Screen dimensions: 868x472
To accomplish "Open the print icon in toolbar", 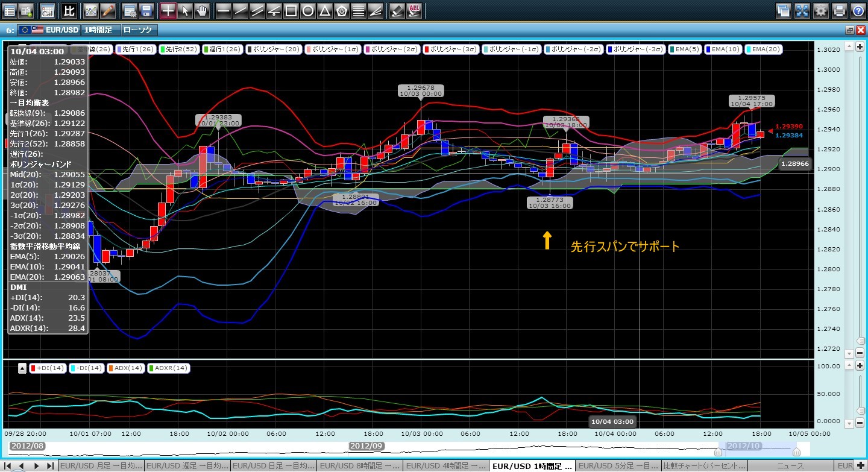I will [x=838, y=10].
